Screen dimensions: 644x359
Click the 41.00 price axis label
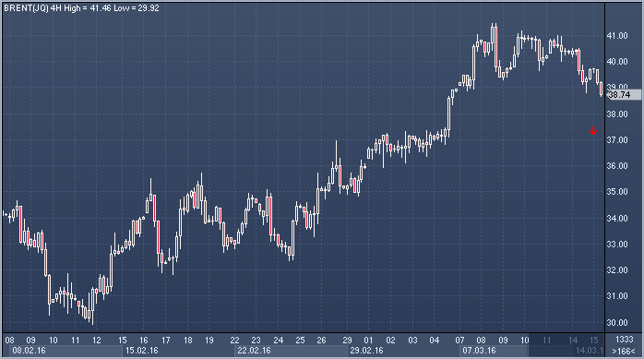pyautogui.click(x=617, y=36)
